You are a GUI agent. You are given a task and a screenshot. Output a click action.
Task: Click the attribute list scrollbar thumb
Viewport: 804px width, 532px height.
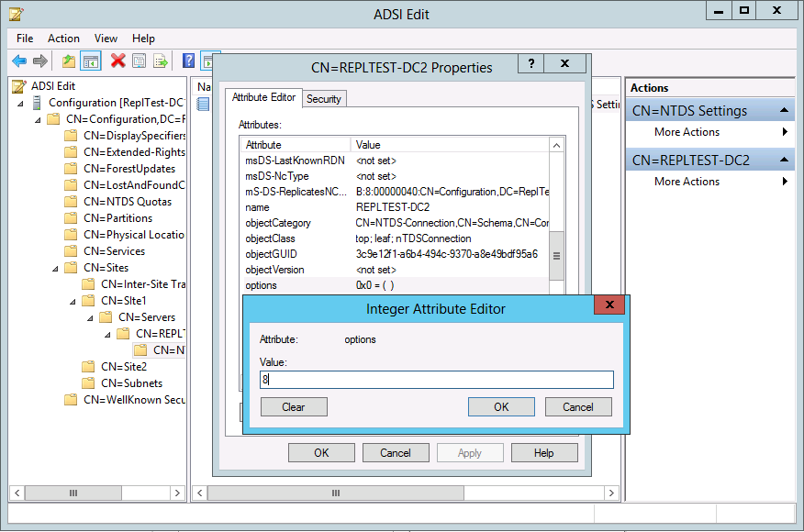pos(556,256)
